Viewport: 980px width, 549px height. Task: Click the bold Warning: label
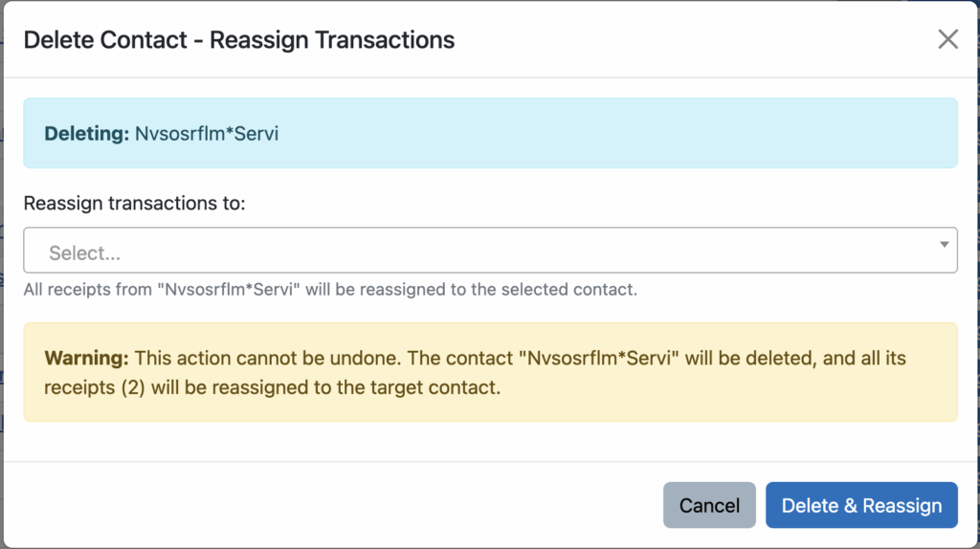[86, 359]
